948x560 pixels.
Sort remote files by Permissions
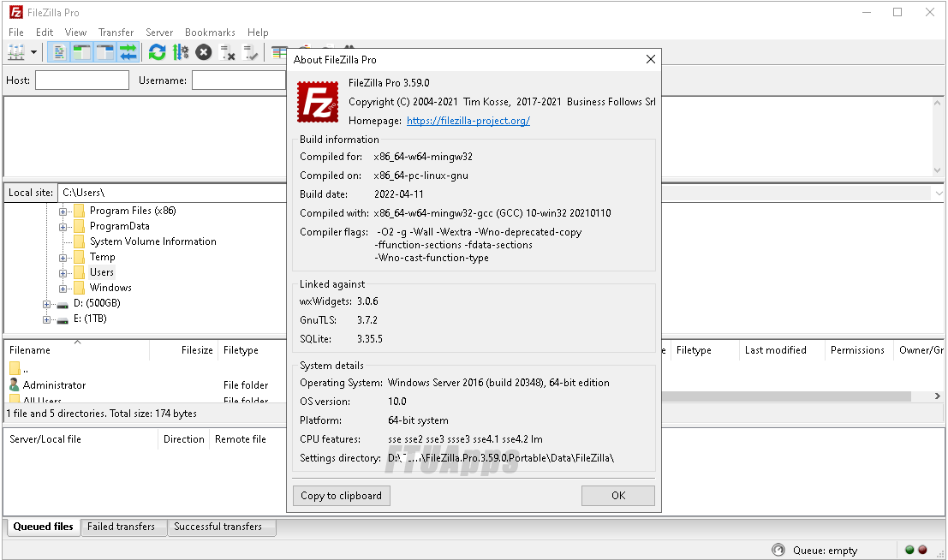859,350
